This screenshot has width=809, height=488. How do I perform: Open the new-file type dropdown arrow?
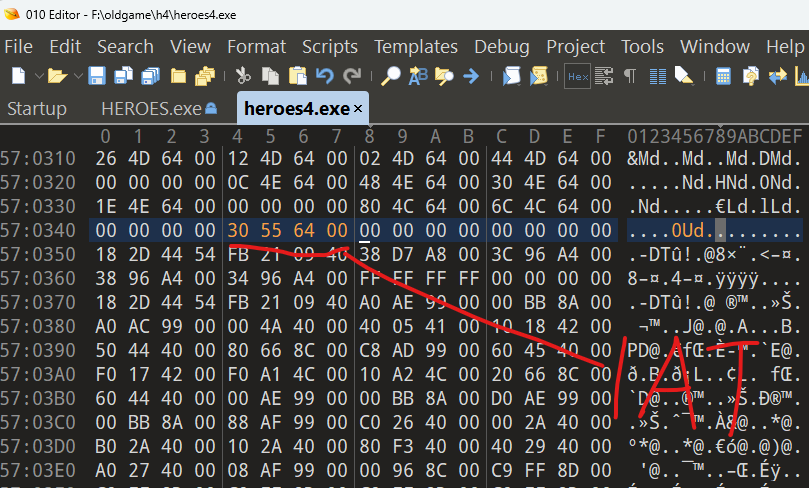click(x=39, y=76)
